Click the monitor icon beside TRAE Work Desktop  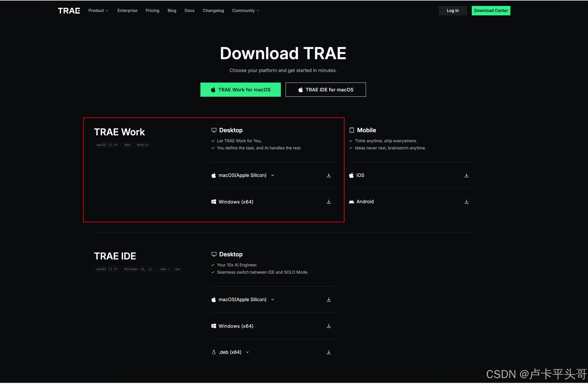click(x=214, y=130)
